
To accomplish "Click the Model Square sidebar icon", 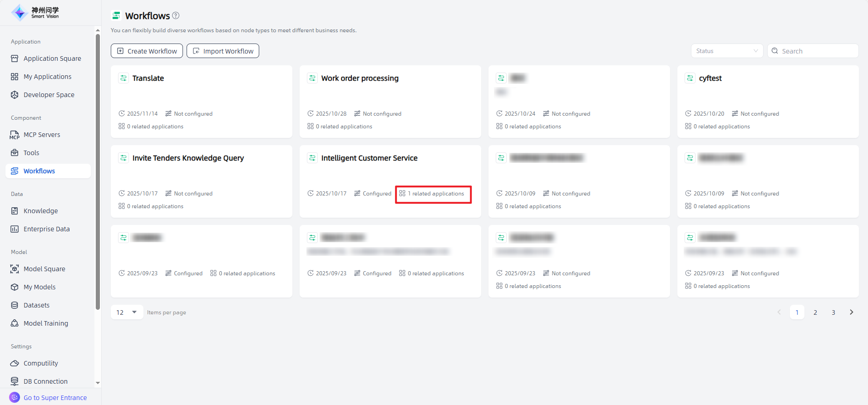I will pos(15,269).
